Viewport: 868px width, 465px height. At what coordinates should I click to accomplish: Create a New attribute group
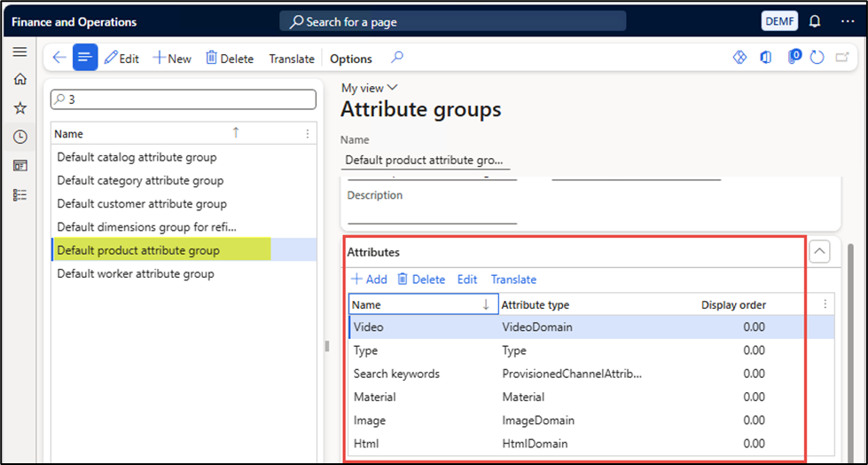pyautogui.click(x=172, y=59)
